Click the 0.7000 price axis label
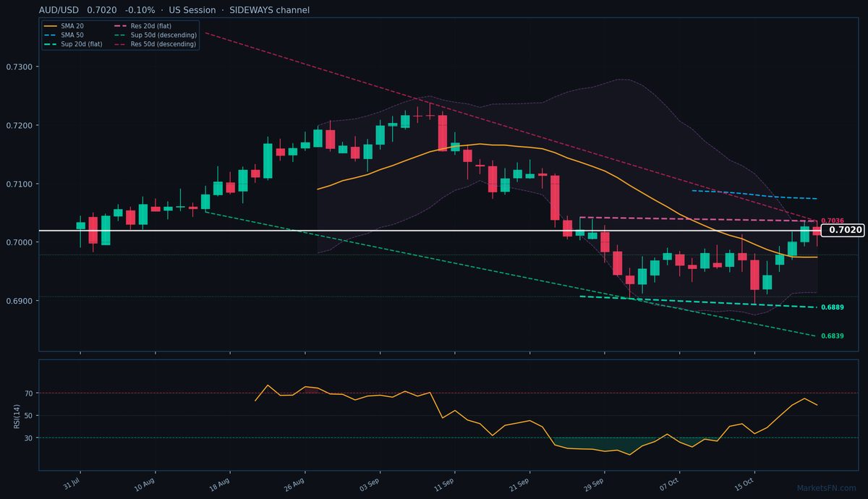This screenshot has width=868, height=499. point(19,242)
